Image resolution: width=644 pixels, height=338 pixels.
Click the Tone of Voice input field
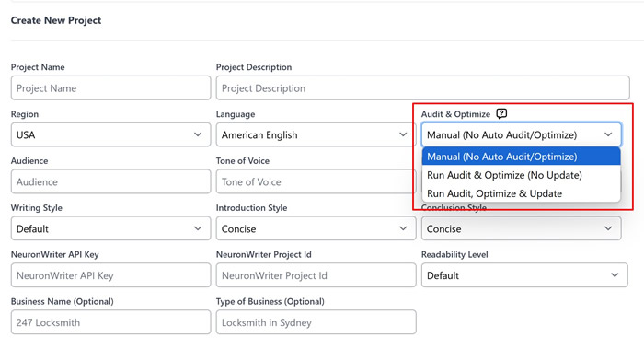tap(316, 181)
